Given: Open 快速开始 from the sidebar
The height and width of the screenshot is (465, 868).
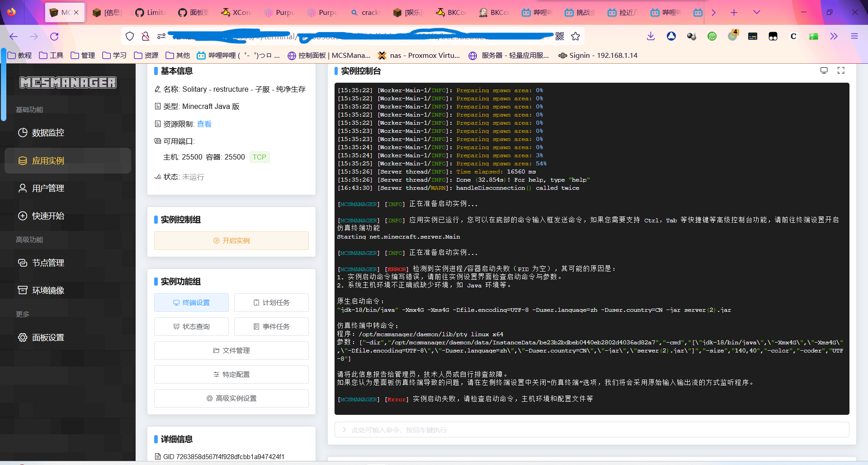Looking at the screenshot, I should [23, 216].
